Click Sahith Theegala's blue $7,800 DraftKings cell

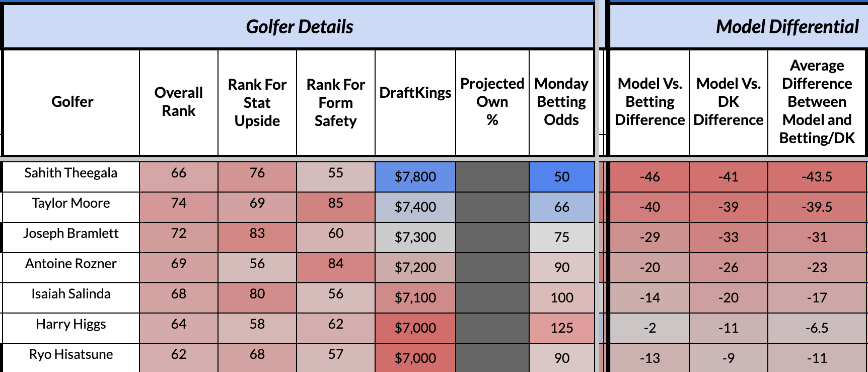click(x=415, y=177)
